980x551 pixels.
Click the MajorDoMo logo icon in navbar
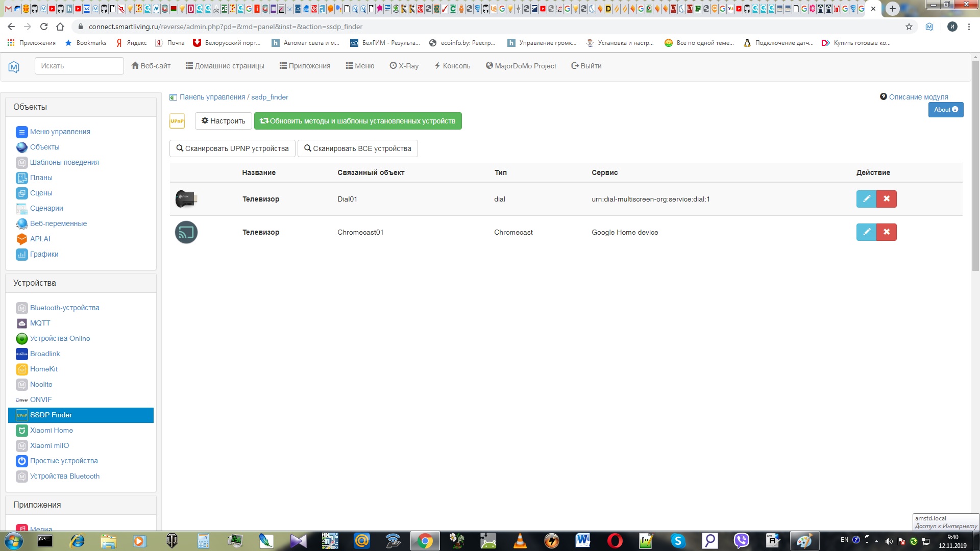pyautogui.click(x=14, y=66)
